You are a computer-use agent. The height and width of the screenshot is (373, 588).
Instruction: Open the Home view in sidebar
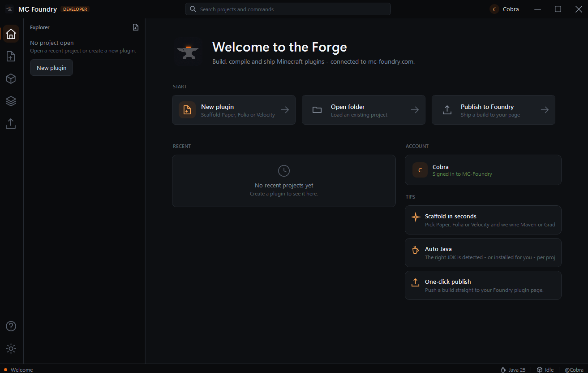click(x=11, y=34)
